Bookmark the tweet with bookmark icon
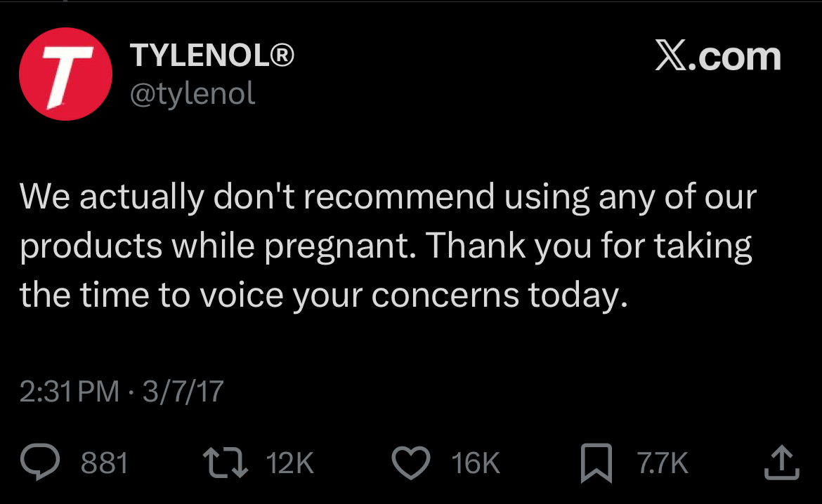Screen dimensions: 822x504 pos(596,463)
